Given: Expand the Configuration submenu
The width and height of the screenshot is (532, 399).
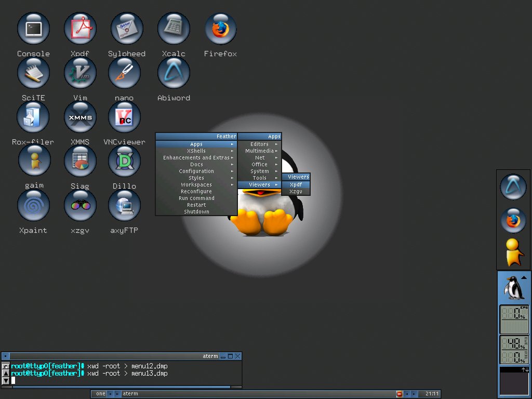Looking at the screenshot, I should [196, 171].
